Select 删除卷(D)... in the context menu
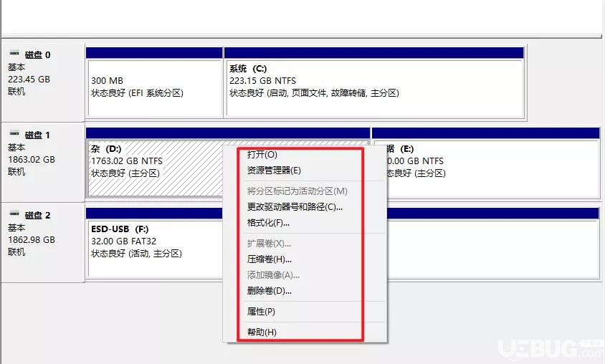The height and width of the screenshot is (364, 605). pos(270,291)
